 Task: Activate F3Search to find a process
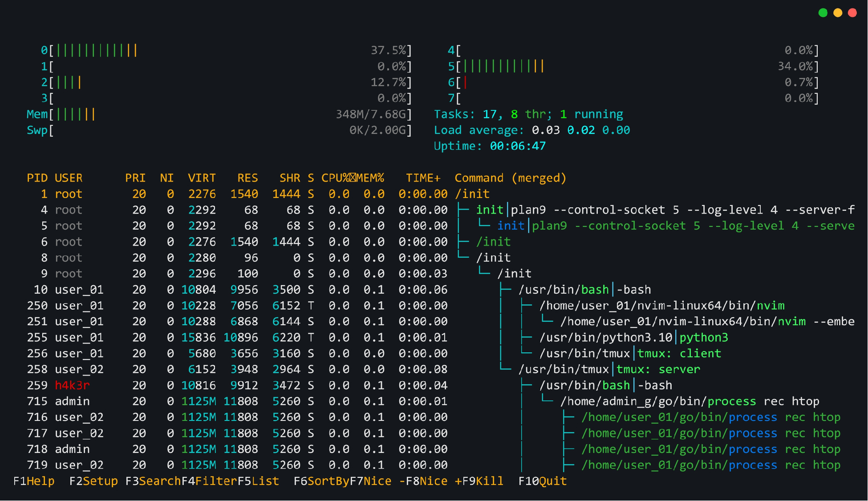click(153, 481)
